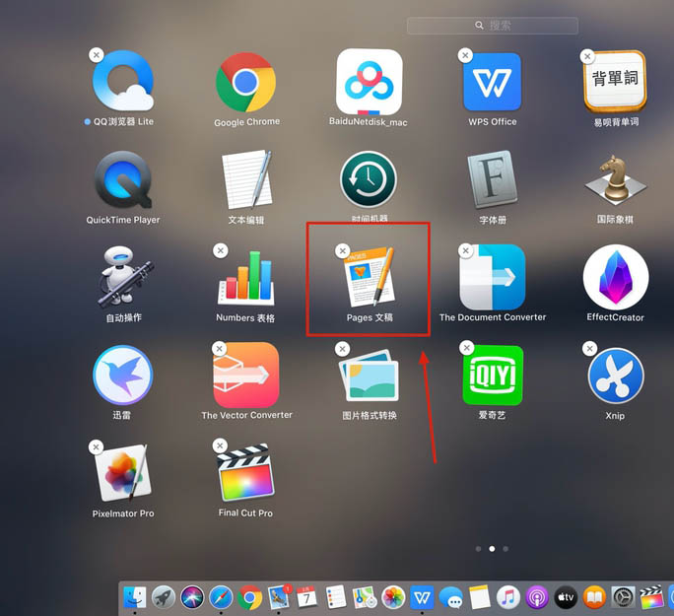The image size is (674, 616).
Task: Open System Preferences from the Dock
Action: point(624,597)
